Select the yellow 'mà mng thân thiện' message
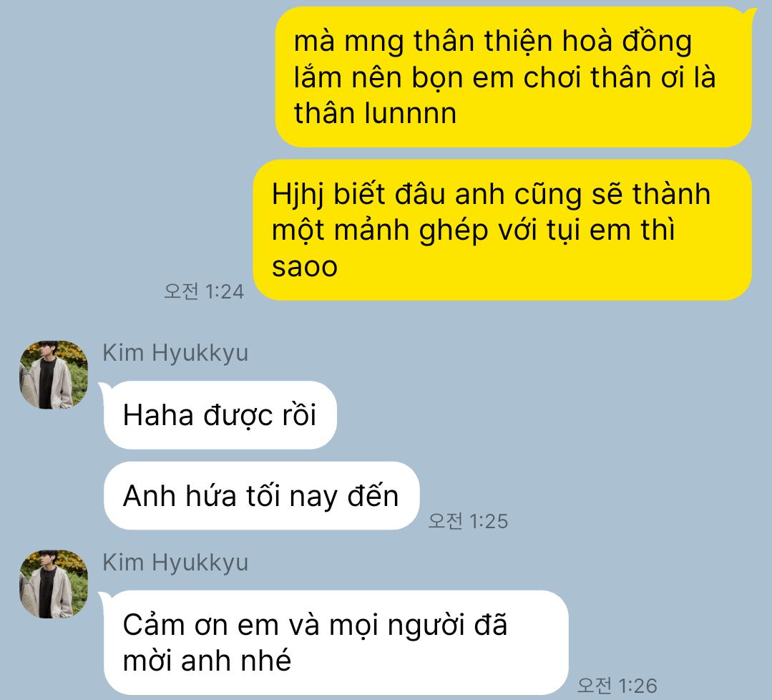Screen dimensions: 772x700 pos(514,77)
